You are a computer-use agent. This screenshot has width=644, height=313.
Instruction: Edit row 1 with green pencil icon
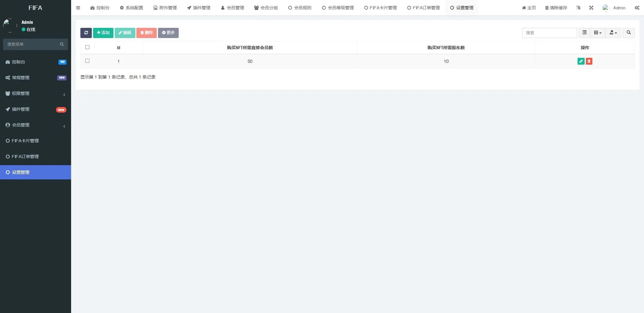pos(581,61)
